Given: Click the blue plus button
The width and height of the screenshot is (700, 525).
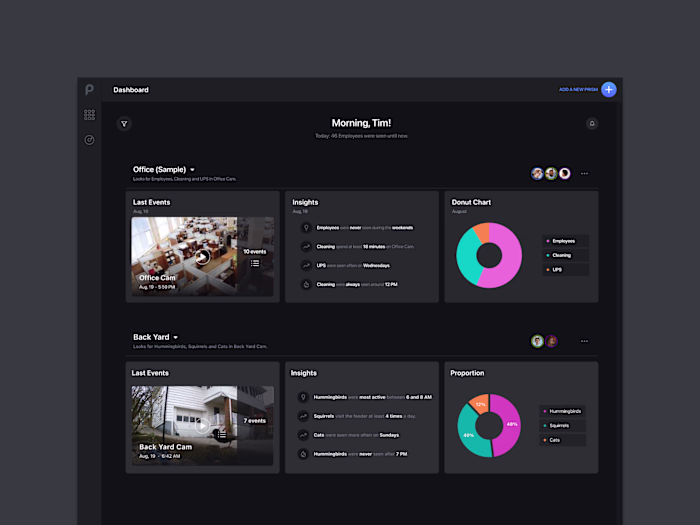Looking at the screenshot, I should tap(608, 89).
